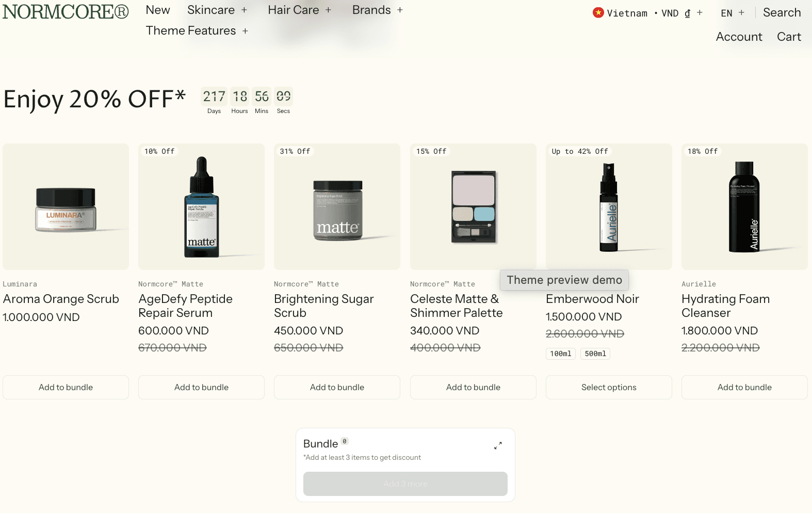Expand the Brands menu
Screen dimensions: 812x513
(x=378, y=10)
